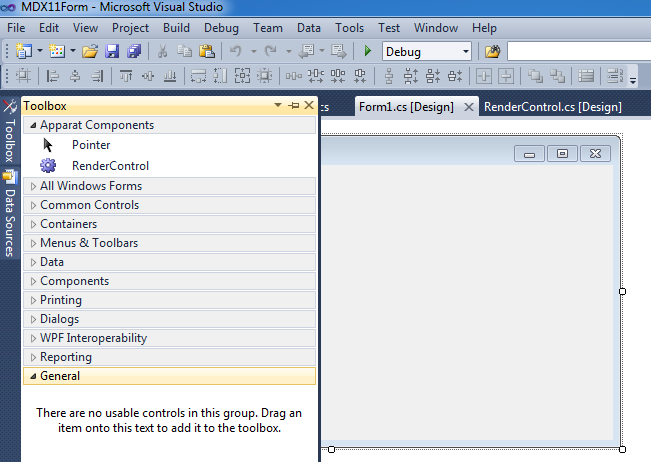Expand the Components toolbox group
This screenshot has height=462, width=651.
[33, 281]
